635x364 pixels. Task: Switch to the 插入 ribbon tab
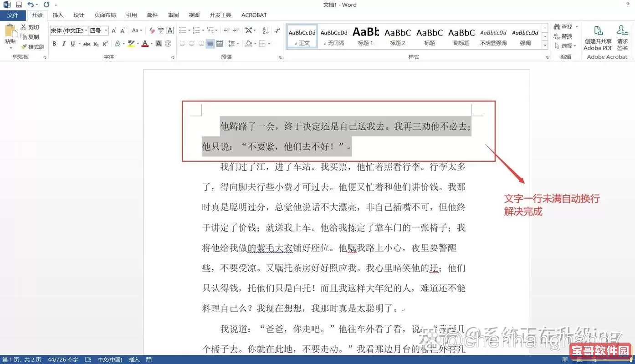(x=58, y=15)
